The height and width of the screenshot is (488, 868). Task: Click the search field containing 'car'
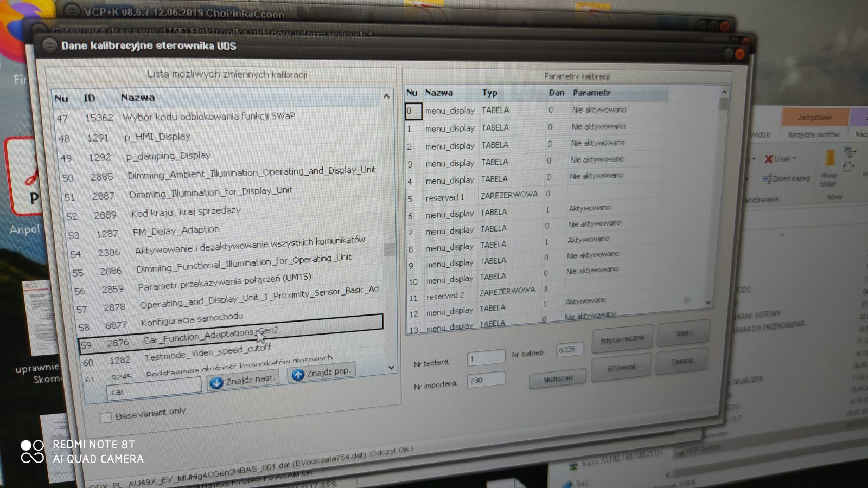pos(154,390)
